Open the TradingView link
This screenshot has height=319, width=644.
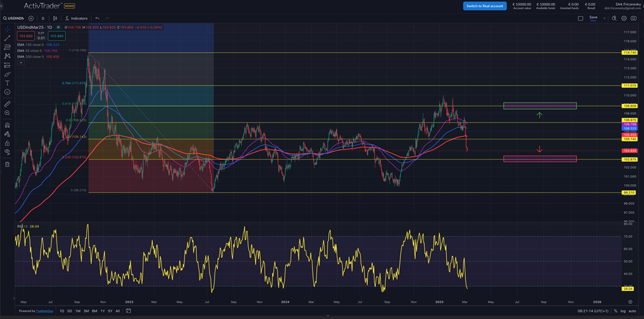click(x=36, y=311)
